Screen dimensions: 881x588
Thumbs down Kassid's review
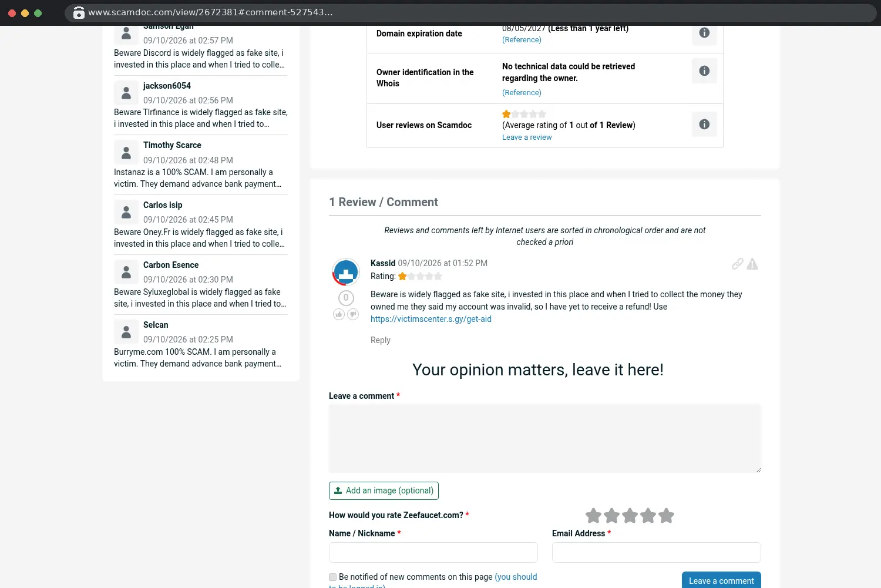[x=353, y=314]
